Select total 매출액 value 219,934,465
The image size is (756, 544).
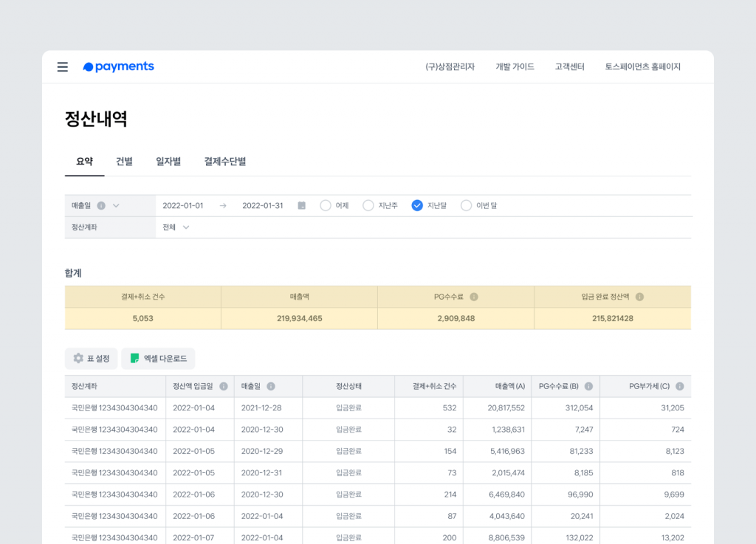[300, 318]
